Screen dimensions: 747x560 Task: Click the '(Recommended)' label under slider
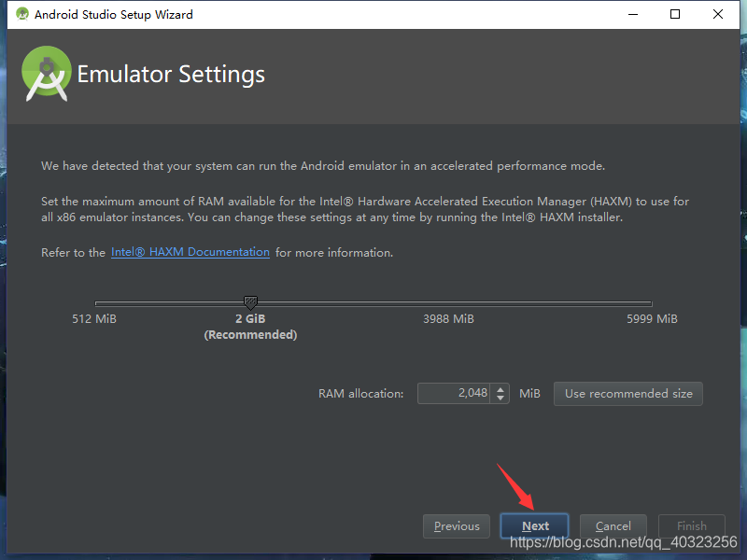[x=250, y=335]
